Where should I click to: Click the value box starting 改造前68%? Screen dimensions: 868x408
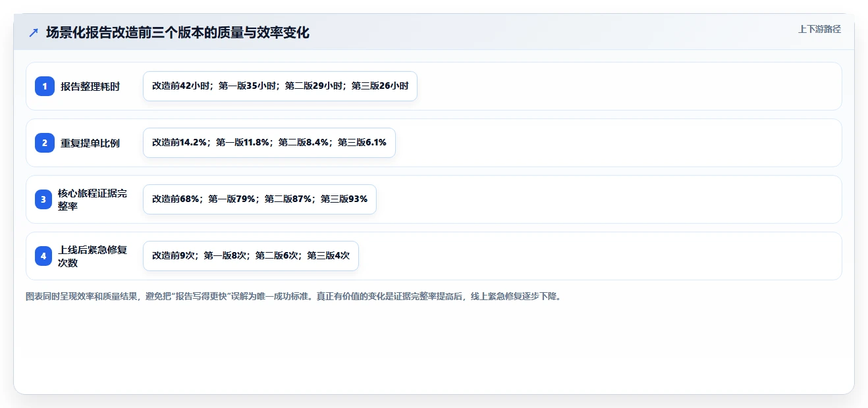point(259,199)
